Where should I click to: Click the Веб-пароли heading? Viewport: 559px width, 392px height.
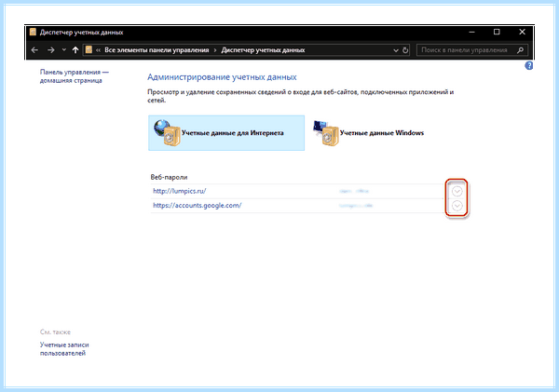pos(169,177)
